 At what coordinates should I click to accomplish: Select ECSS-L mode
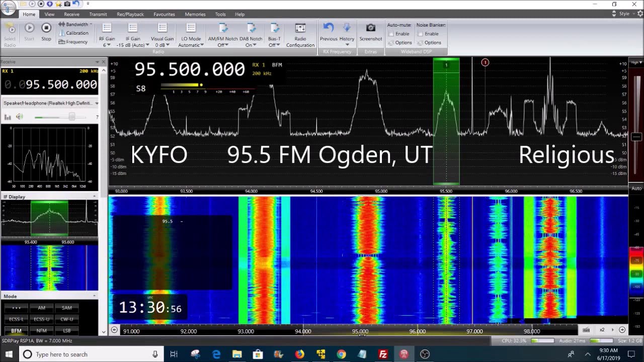pos(16,319)
